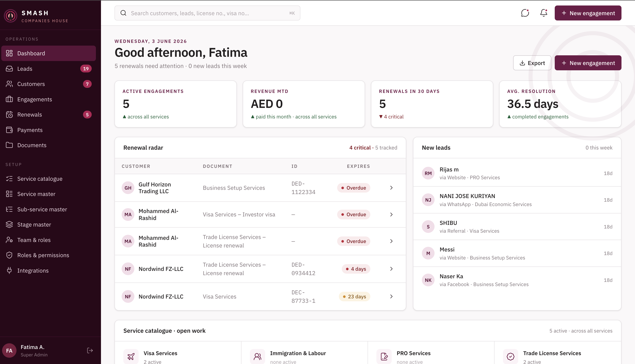Open Documents from the sidebar
Screen dimensions: 635x364
coord(49,145)
